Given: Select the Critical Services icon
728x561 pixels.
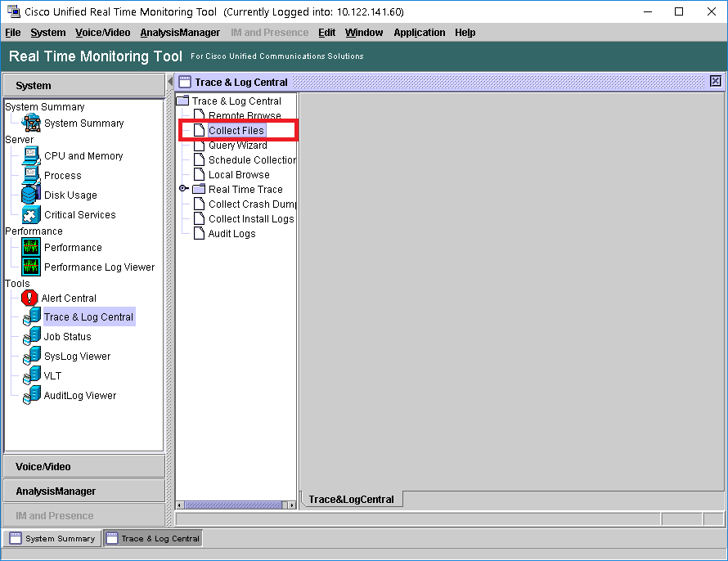Looking at the screenshot, I should [x=79, y=214].
